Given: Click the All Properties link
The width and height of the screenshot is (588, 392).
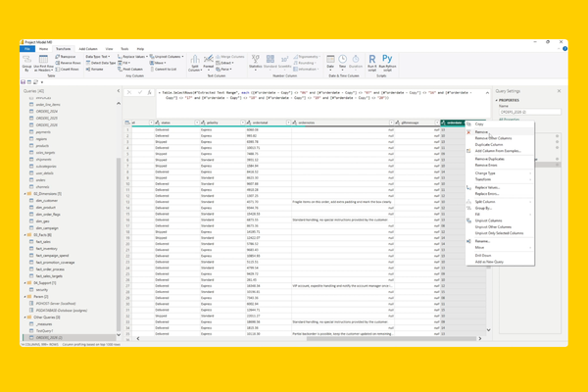Looking at the screenshot, I should point(509,120).
